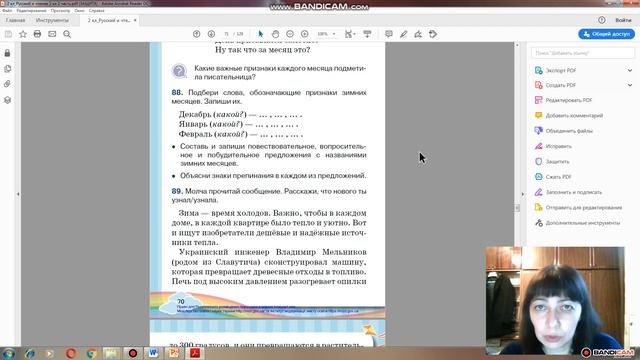640x360 pixels.
Task: Zoom in with plus button
Action: click(x=304, y=34)
